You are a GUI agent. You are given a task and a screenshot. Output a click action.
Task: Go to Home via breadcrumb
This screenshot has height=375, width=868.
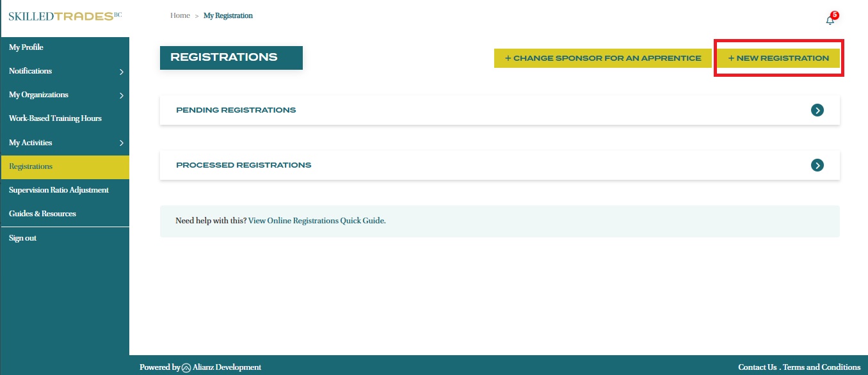(x=180, y=15)
